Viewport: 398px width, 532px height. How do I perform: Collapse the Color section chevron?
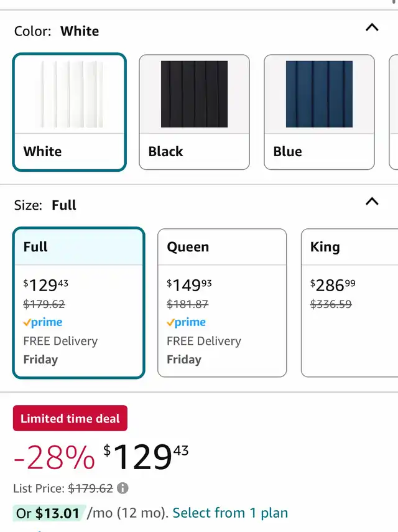(372, 27)
